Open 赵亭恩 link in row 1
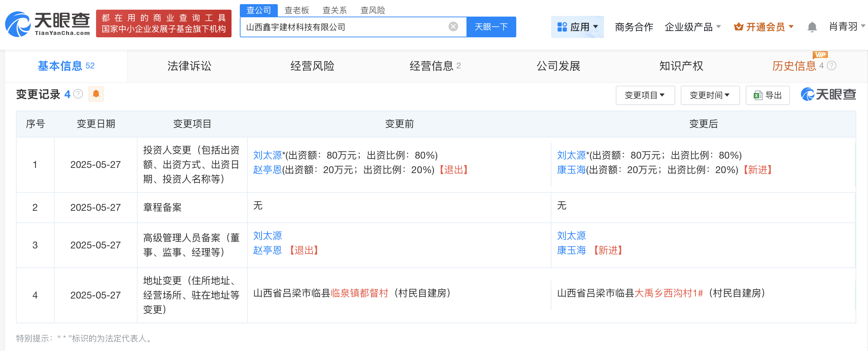Viewport: 868px width, 351px height. [x=267, y=170]
